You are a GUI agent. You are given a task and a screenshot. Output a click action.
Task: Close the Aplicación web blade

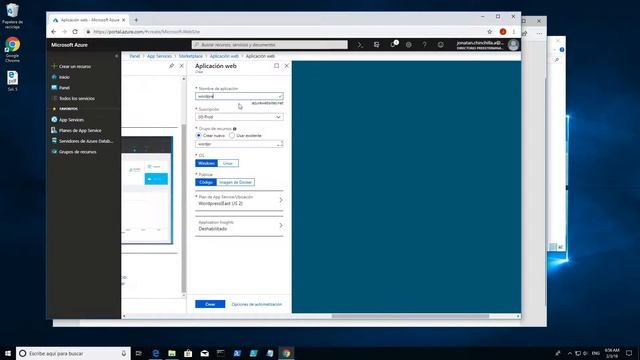tap(287, 66)
